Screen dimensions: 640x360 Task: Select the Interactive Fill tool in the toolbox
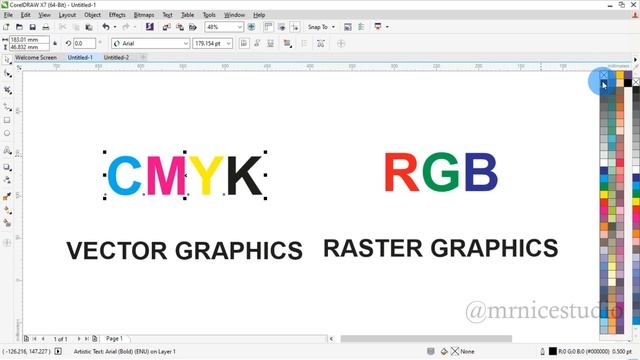(x=7, y=210)
